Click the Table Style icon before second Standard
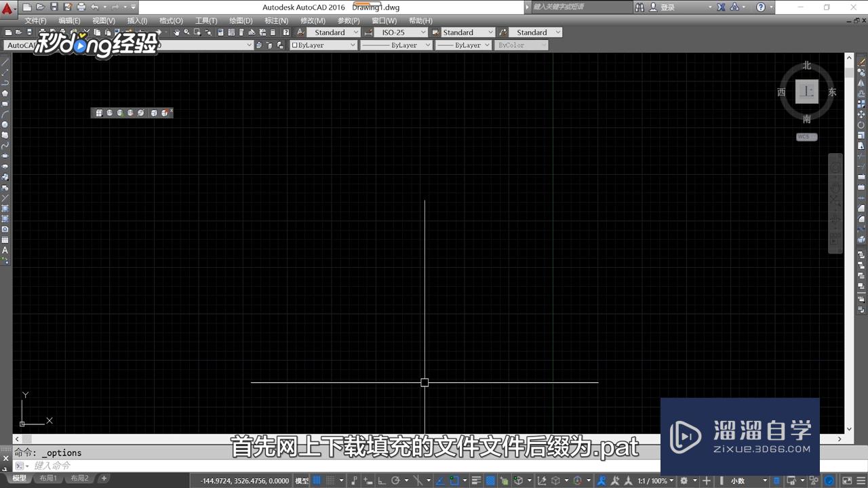 tap(436, 32)
